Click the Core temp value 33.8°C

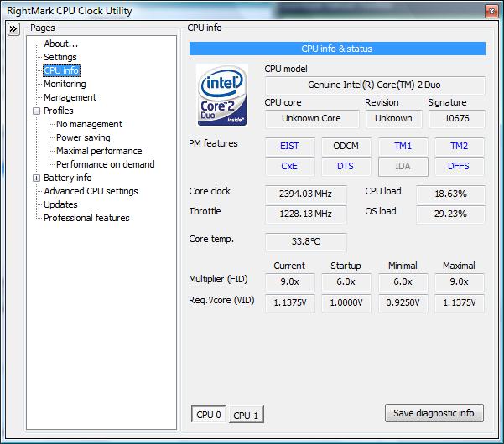[x=306, y=242]
